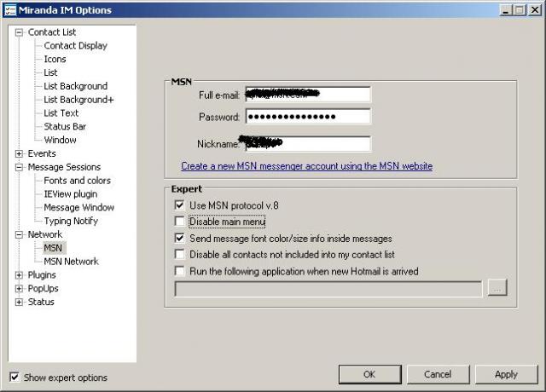Click the Miranda IM Options title icon

click(9, 10)
